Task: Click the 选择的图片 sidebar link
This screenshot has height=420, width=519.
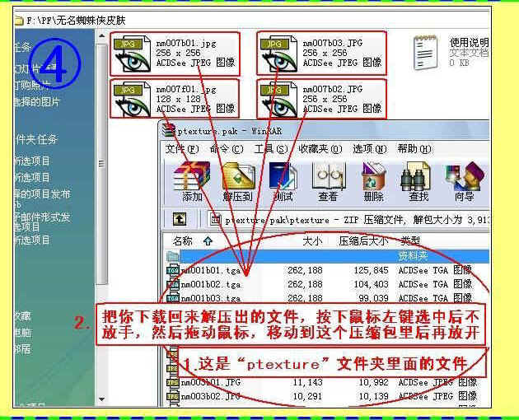Action: tap(36, 101)
